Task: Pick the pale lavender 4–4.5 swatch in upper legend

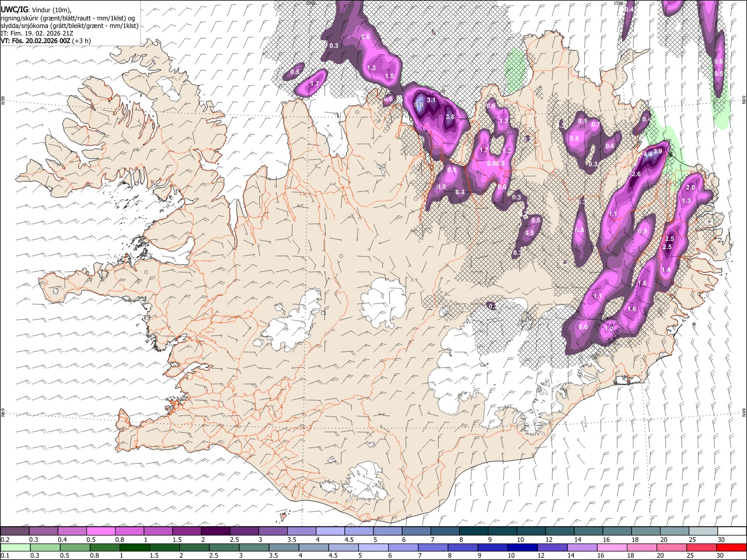Action: [x=330, y=531]
